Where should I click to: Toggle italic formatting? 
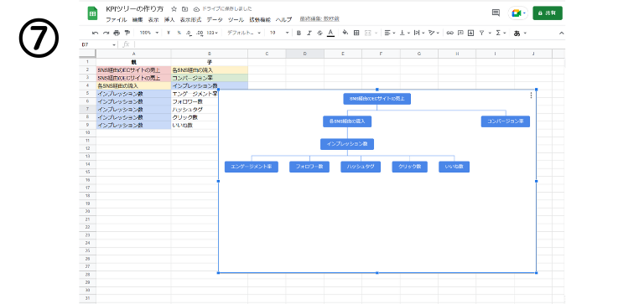[x=309, y=33]
